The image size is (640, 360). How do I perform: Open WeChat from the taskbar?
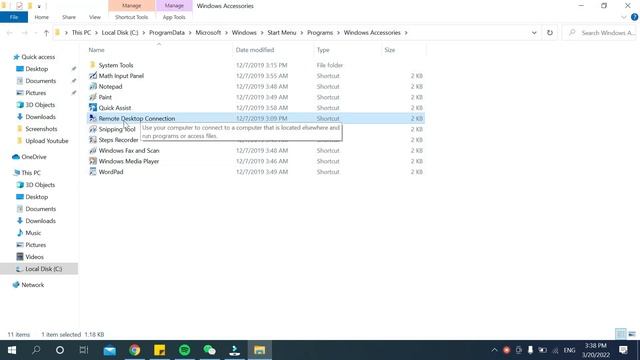point(209,350)
